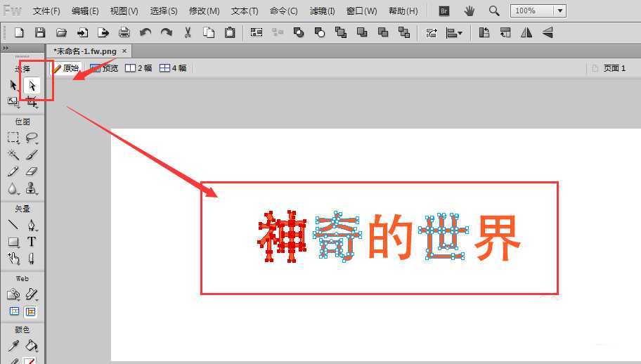
Task: Select the Lasso tool
Action: [32, 138]
